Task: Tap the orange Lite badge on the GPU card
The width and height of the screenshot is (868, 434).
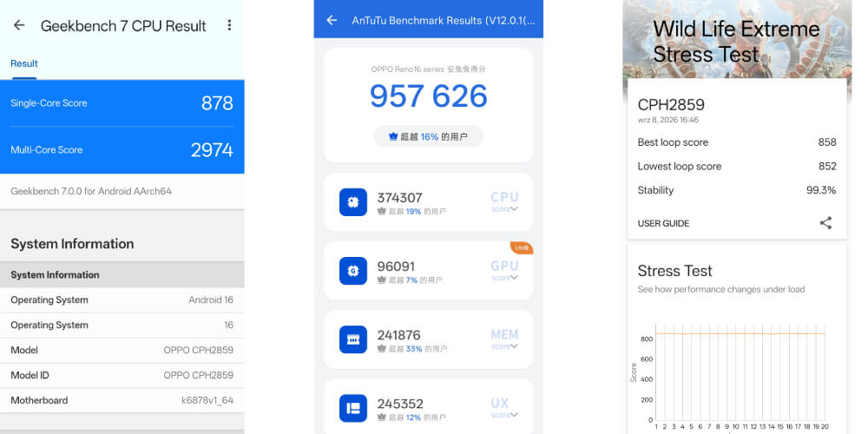Action: click(522, 248)
